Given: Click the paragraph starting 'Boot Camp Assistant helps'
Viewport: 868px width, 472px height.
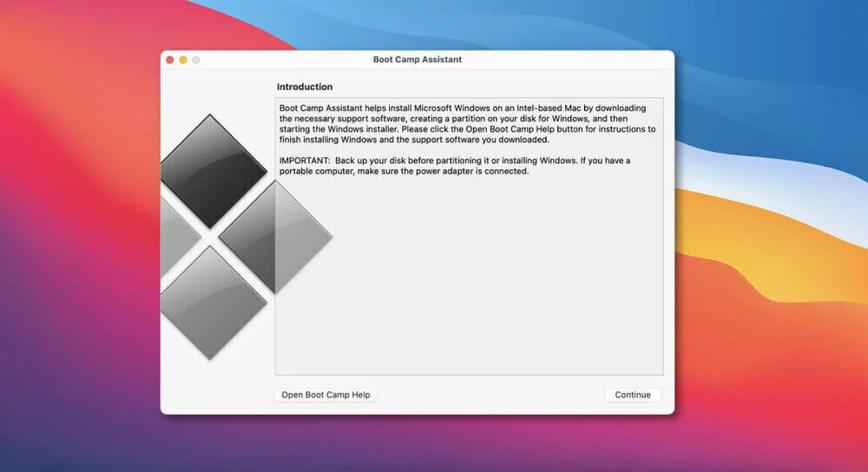Looking at the screenshot, I should [467, 124].
